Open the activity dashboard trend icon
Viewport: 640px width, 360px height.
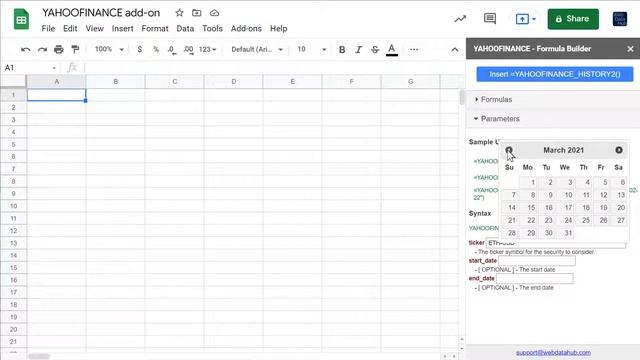click(x=460, y=19)
